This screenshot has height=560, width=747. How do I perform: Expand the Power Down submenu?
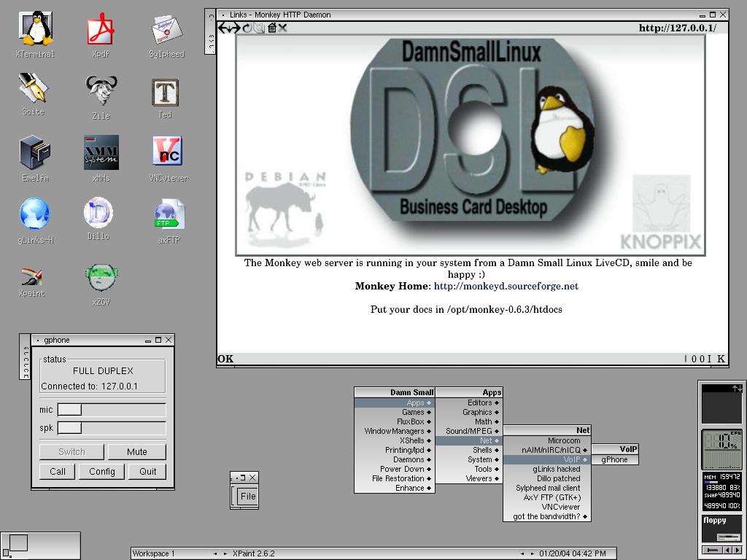pos(395,470)
